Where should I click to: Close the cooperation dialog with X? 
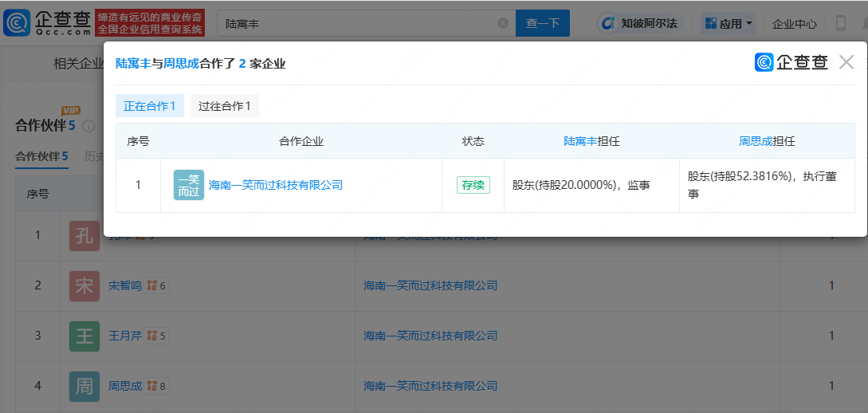[846, 62]
